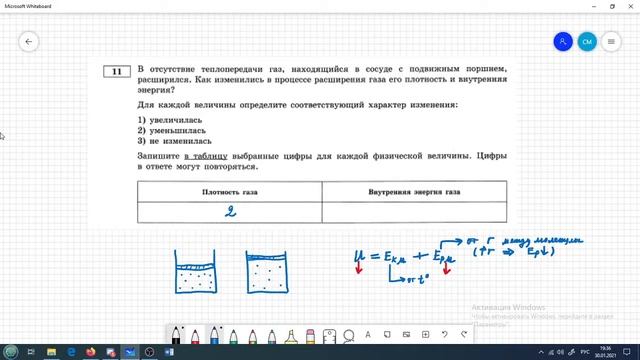This screenshot has height=360, width=640.
Task: Click the handwritten 'между молекулами' note
Action: tap(542, 240)
